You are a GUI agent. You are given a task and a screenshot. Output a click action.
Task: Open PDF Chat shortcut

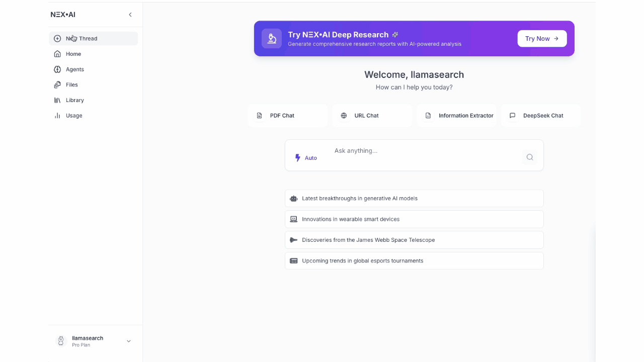tap(288, 116)
